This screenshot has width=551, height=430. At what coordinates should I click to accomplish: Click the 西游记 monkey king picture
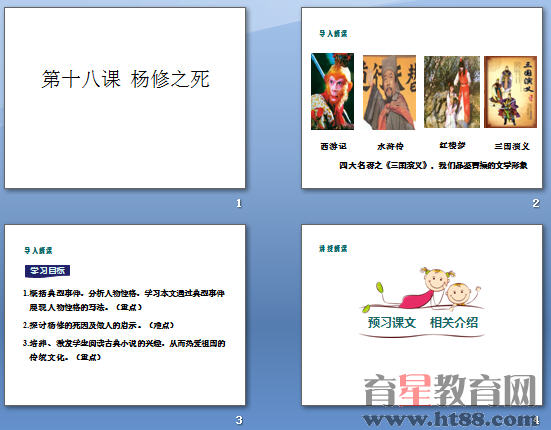(x=332, y=91)
